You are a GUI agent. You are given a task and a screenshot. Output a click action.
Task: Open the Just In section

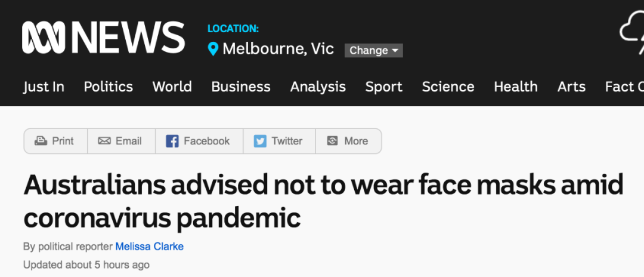(x=44, y=87)
